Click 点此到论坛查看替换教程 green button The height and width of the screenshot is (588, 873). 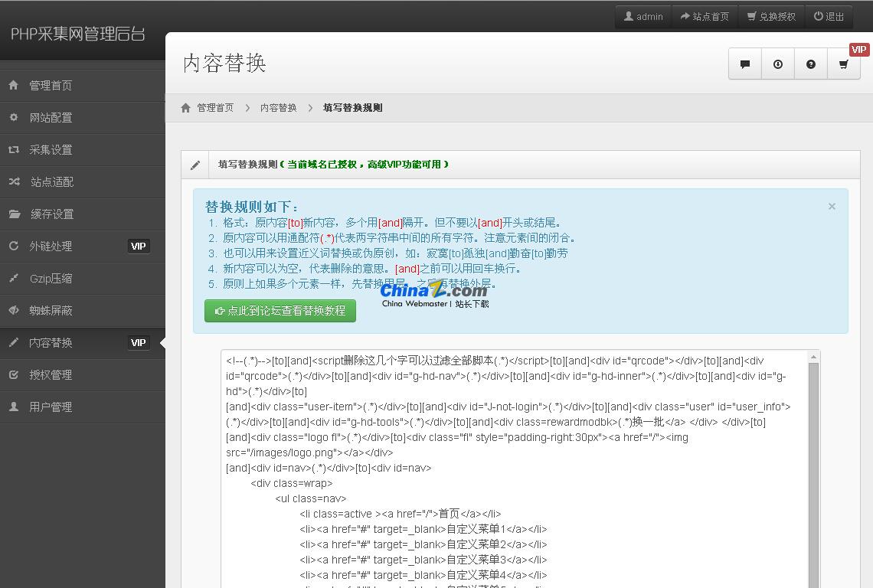point(280,311)
